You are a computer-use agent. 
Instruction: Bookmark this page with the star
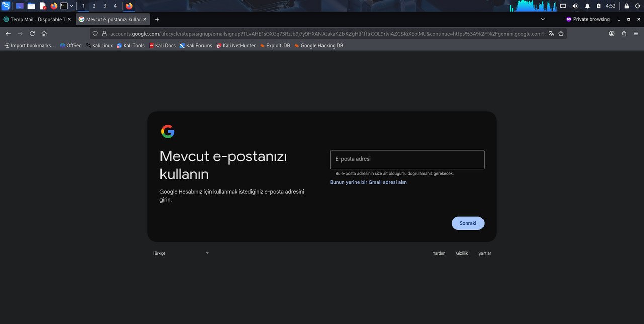point(561,34)
